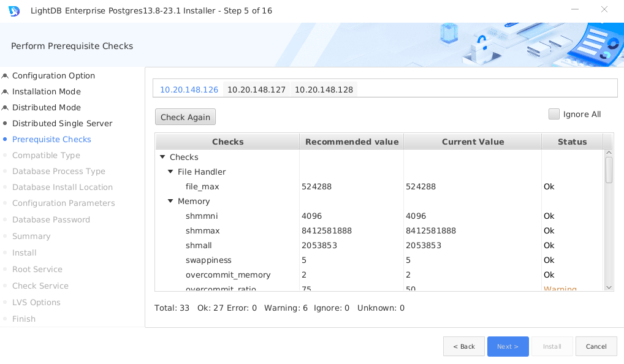
Task: Select the overcommit_memory row
Action: [379, 275]
